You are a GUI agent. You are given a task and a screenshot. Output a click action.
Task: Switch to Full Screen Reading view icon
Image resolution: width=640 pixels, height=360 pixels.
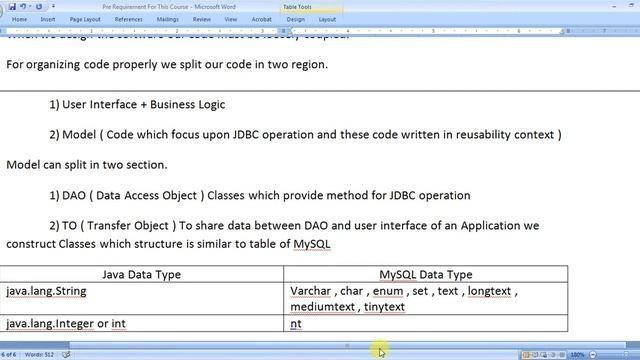(x=535, y=355)
